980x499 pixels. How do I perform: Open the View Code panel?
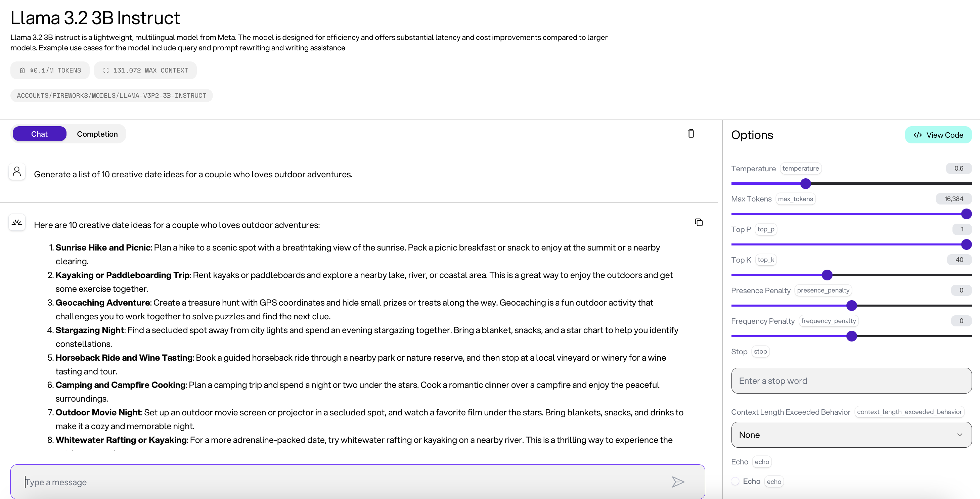[938, 135]
